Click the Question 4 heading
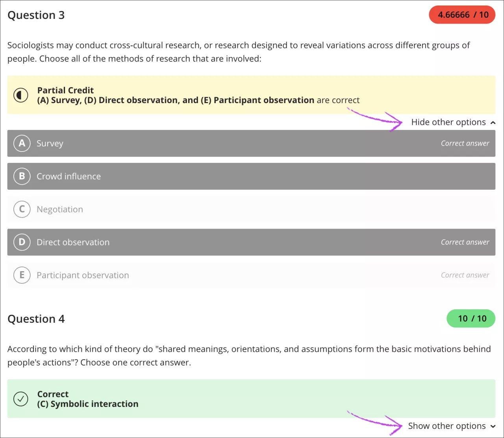Viewport: 504px width, 438px height. point(36,319)
